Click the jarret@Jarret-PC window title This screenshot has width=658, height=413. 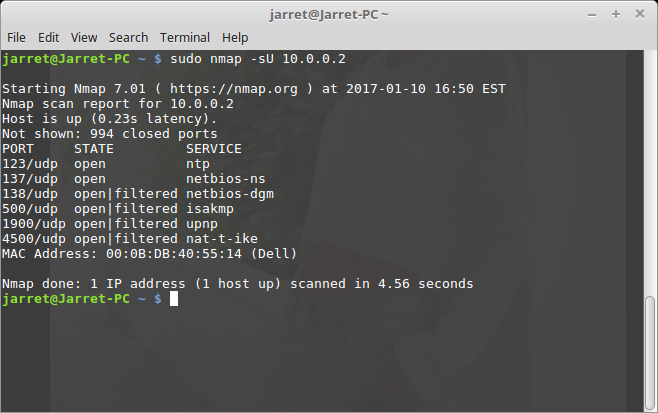point(329,14)
